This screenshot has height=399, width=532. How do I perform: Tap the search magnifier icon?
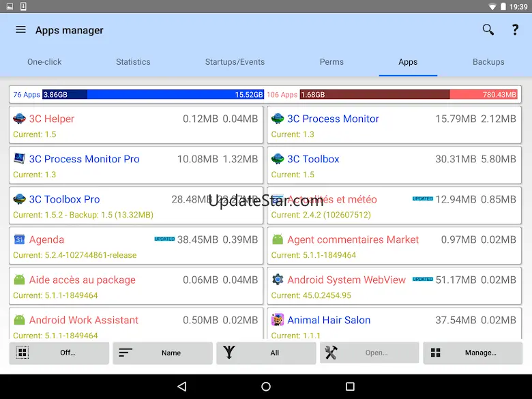tap(488, 29)
